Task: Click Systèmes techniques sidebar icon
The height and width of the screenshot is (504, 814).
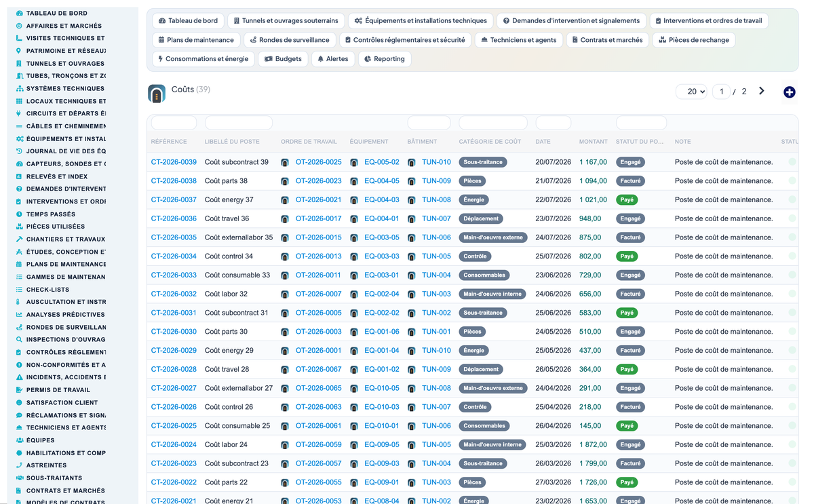Action: [x=19, y=88]
